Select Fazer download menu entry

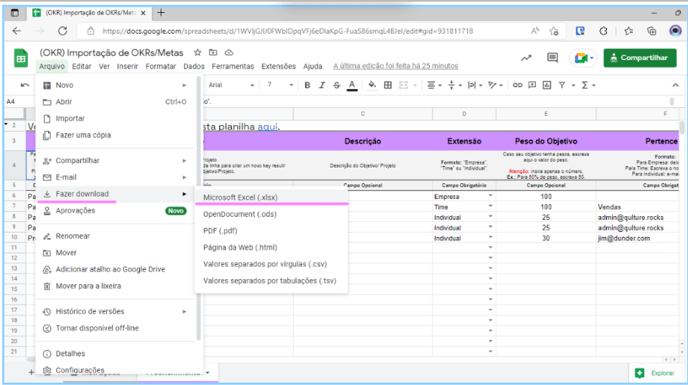click(115, 194)
